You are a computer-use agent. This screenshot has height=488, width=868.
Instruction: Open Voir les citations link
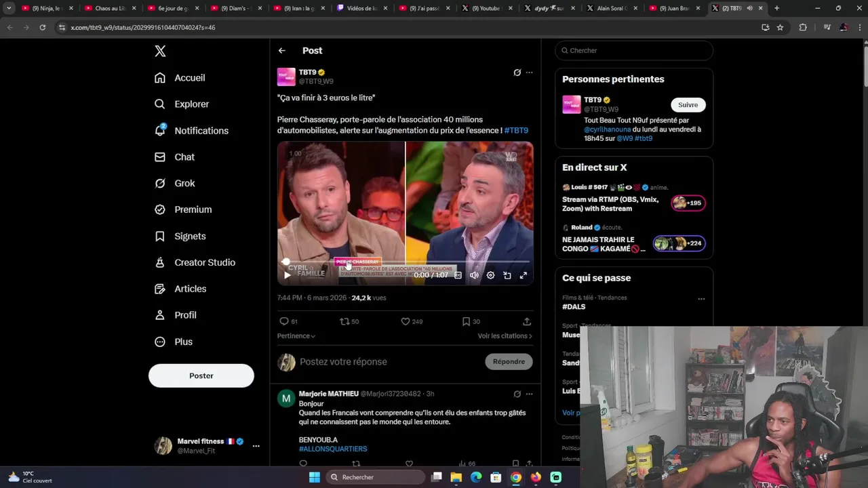point(505,336)
